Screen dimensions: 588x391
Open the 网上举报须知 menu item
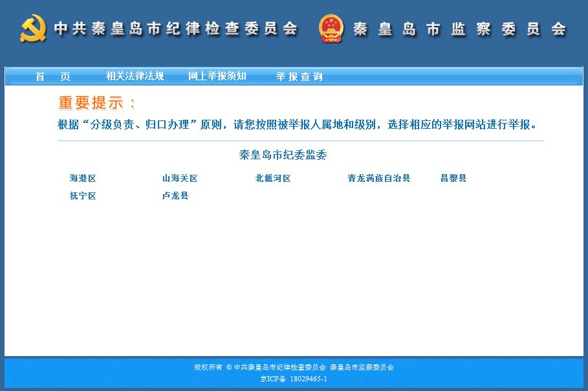click(217, 75)
